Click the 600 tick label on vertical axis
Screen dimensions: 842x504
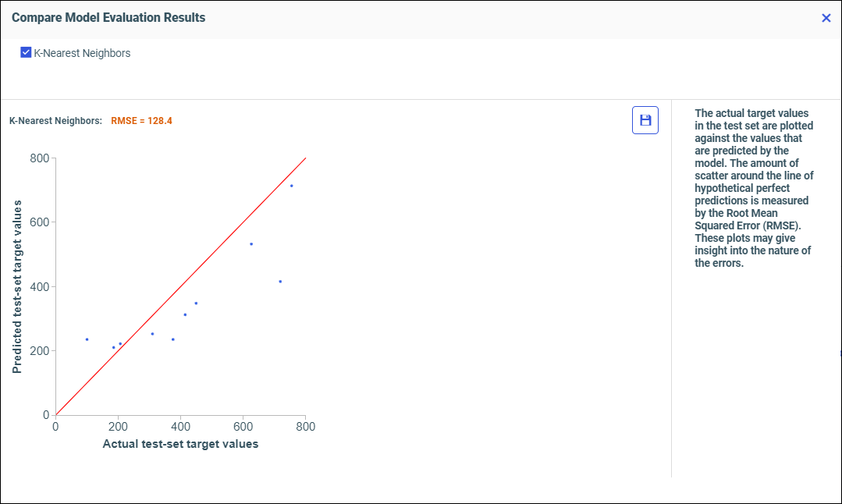pos(39,222)
